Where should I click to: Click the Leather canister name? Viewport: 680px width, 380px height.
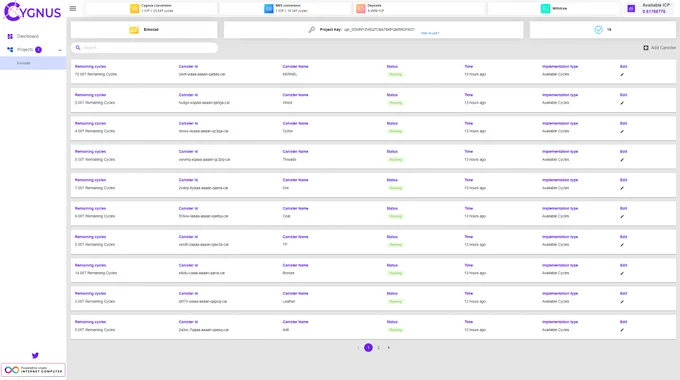click(x=289, y=301)
